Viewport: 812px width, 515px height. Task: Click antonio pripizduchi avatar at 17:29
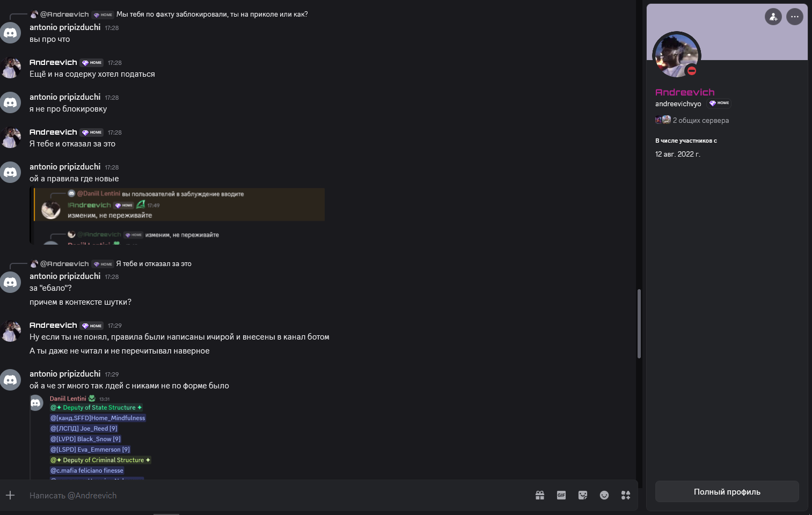point(10,380)
